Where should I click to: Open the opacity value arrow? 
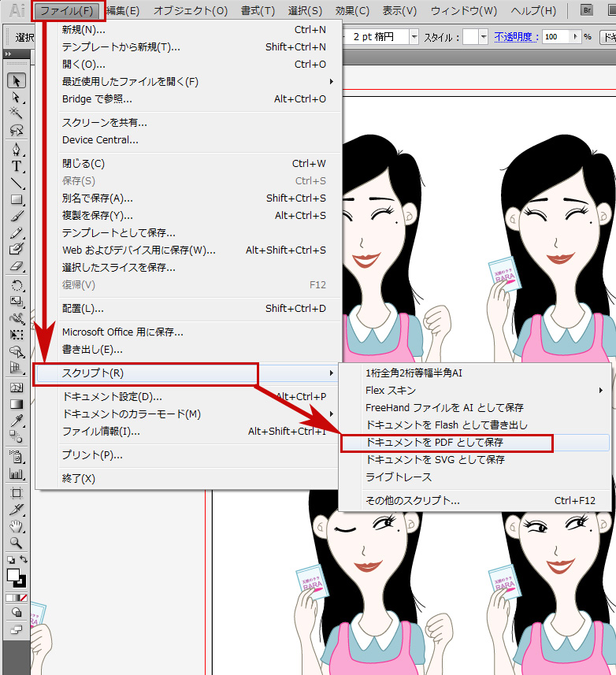pyautogui.click(x=575, y=36)
